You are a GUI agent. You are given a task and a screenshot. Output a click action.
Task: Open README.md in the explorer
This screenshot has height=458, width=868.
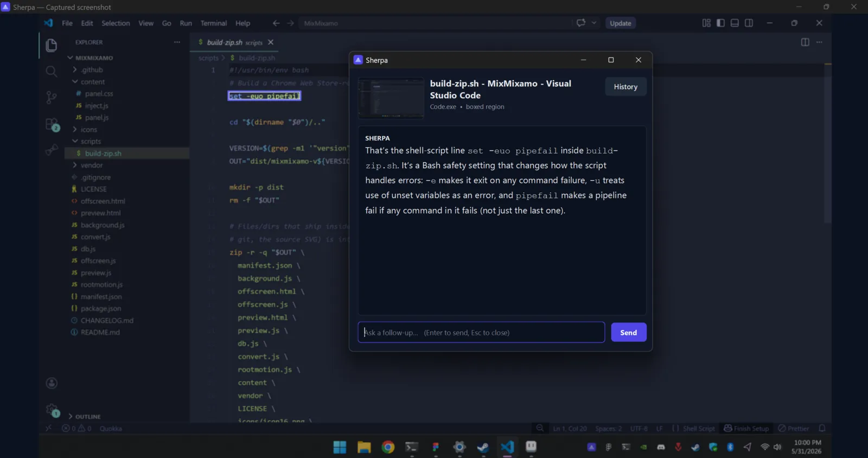(100, 332)
